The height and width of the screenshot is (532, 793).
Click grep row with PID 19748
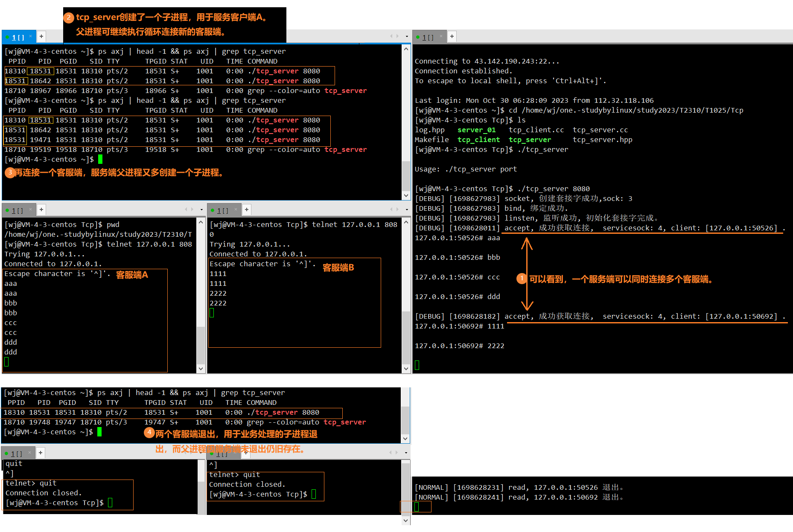coord(185,422)
